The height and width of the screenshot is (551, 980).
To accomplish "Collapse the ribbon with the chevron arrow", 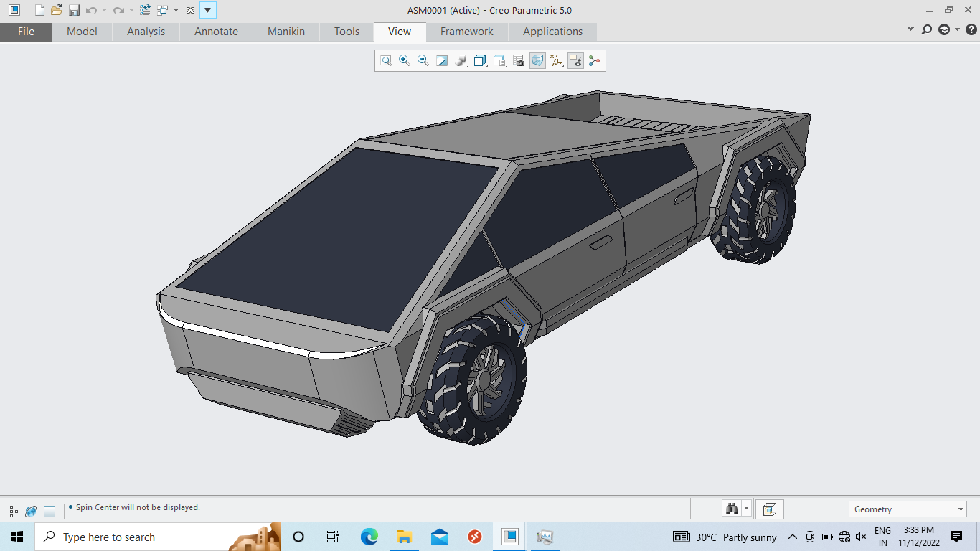I will [911, 29].
